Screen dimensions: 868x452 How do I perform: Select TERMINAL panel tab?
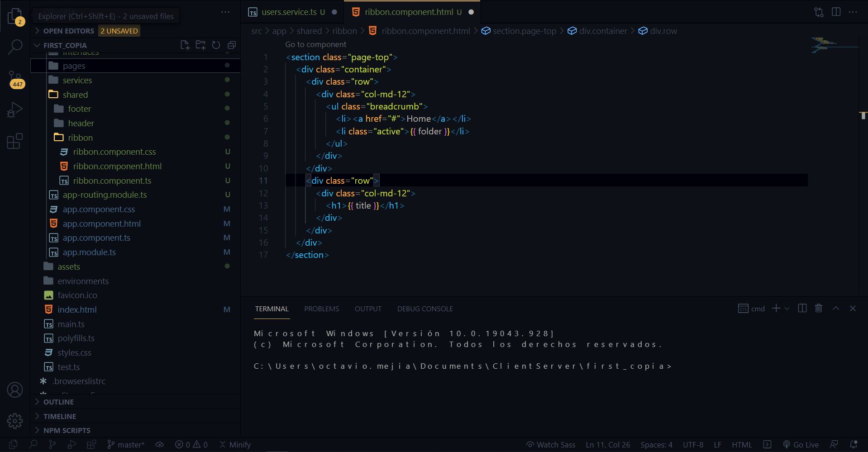[272, 309]
